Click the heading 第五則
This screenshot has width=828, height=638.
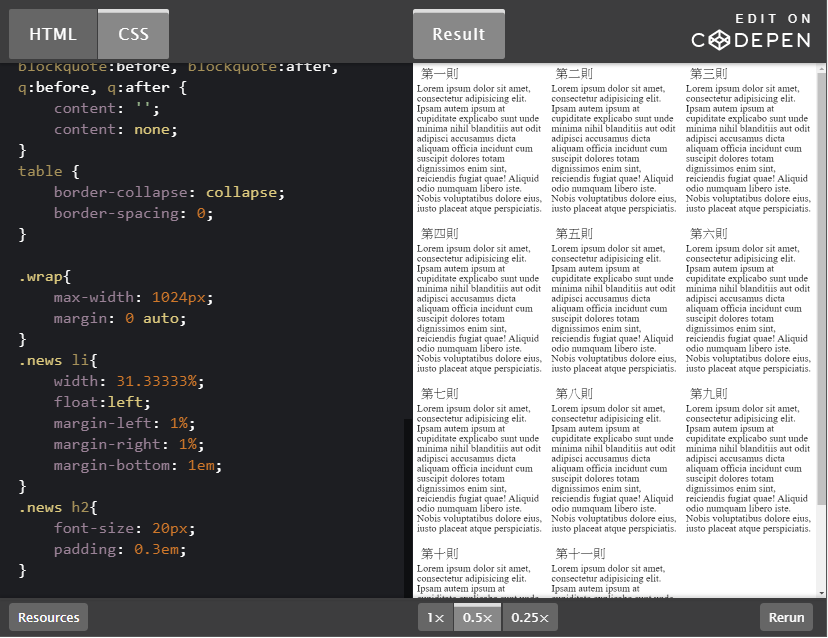574,233
